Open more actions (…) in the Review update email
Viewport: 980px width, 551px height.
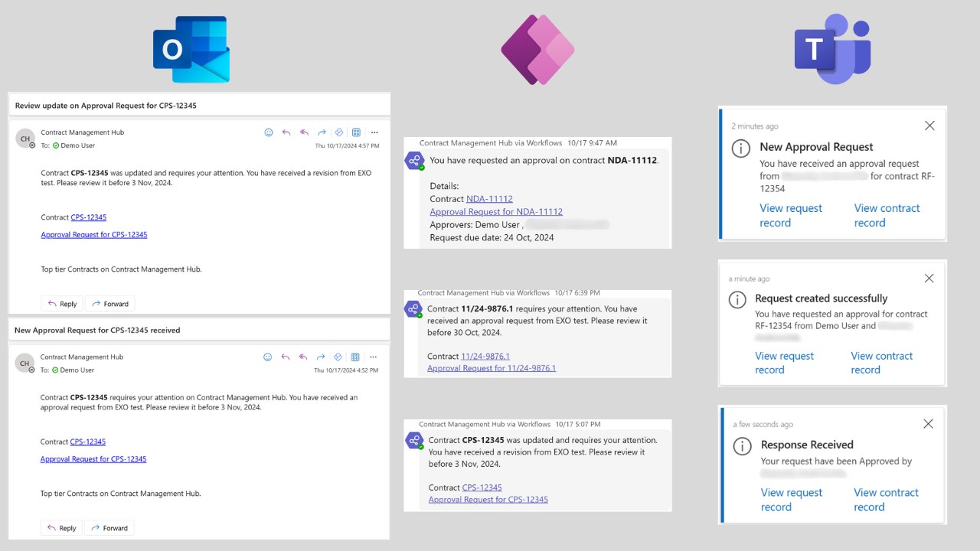coord(374,132)
